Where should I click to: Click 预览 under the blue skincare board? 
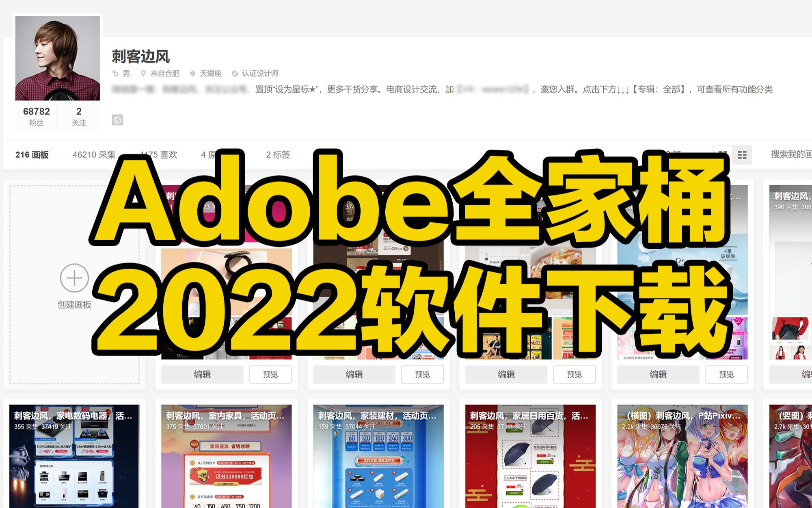pos(726,374)
